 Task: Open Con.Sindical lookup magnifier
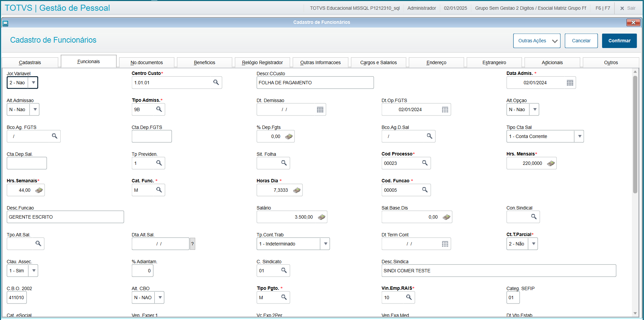[x=534, y=217]
